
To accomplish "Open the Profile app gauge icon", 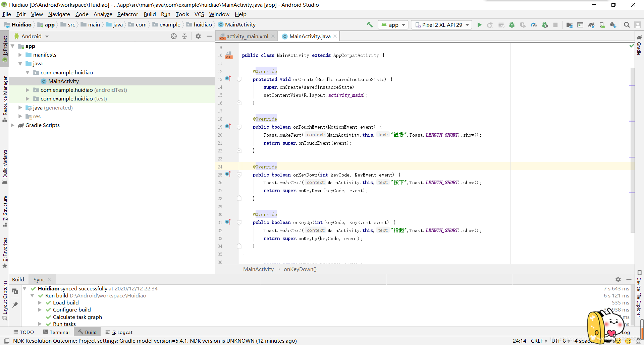I will tap(534, 25).
